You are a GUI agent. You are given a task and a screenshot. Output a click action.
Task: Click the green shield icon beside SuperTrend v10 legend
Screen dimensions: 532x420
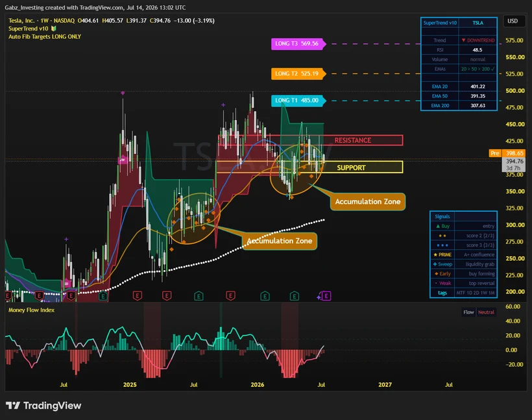(x=54, y=29)
